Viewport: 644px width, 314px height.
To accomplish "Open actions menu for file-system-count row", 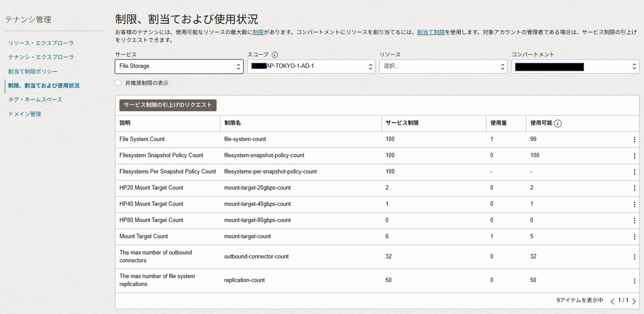I will [x=634, y=140].
